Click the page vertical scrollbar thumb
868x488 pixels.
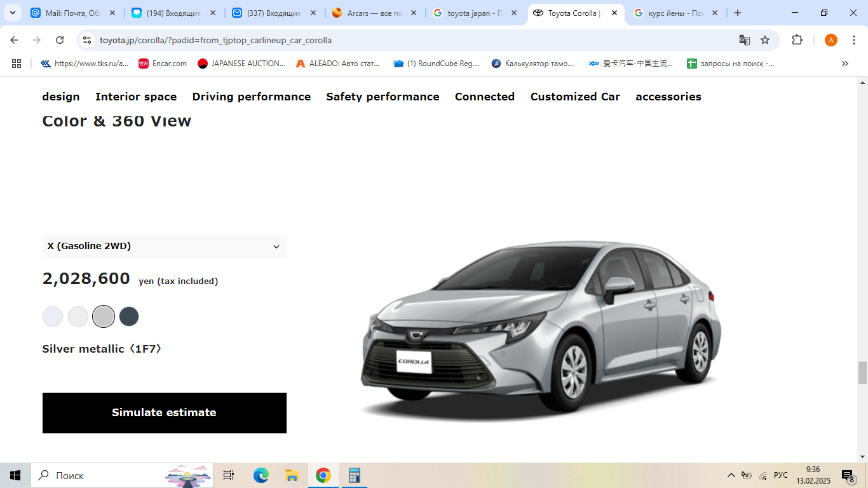(862, 372)
